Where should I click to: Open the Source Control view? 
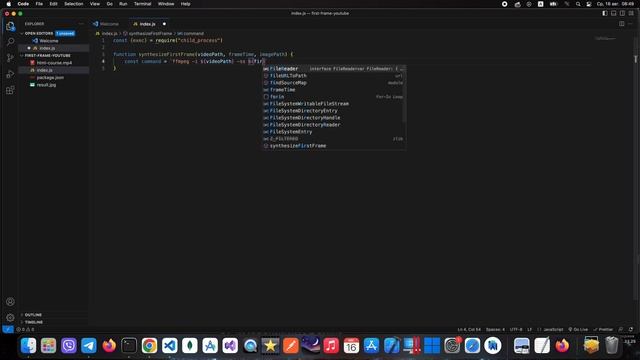point(10,58)
